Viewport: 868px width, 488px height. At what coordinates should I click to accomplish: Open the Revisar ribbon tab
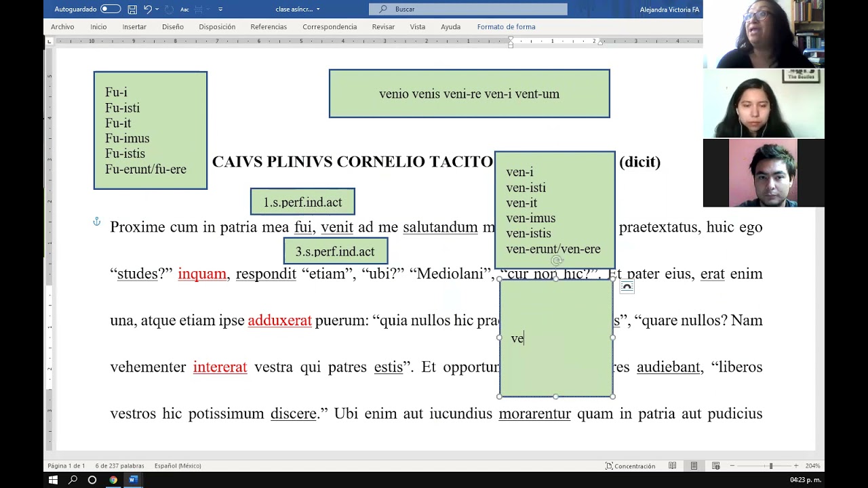[x=383, y=26]
